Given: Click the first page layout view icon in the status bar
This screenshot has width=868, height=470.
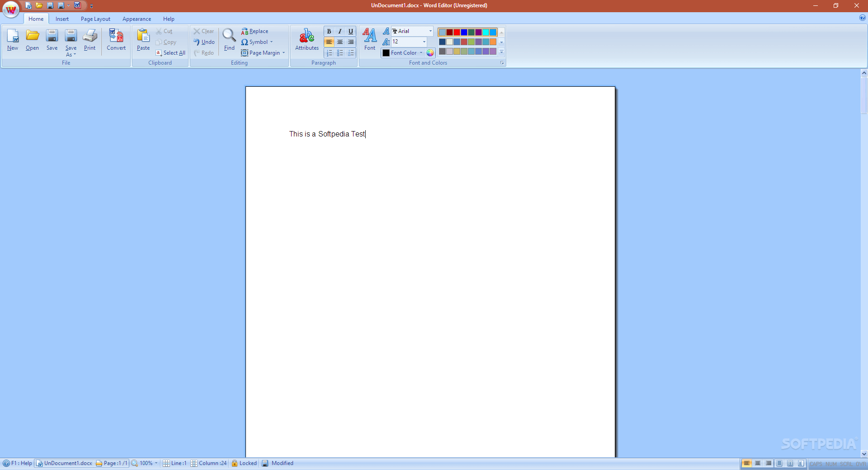Looking at the screenshot, I should pyautogui.click(x=779, y=463).
